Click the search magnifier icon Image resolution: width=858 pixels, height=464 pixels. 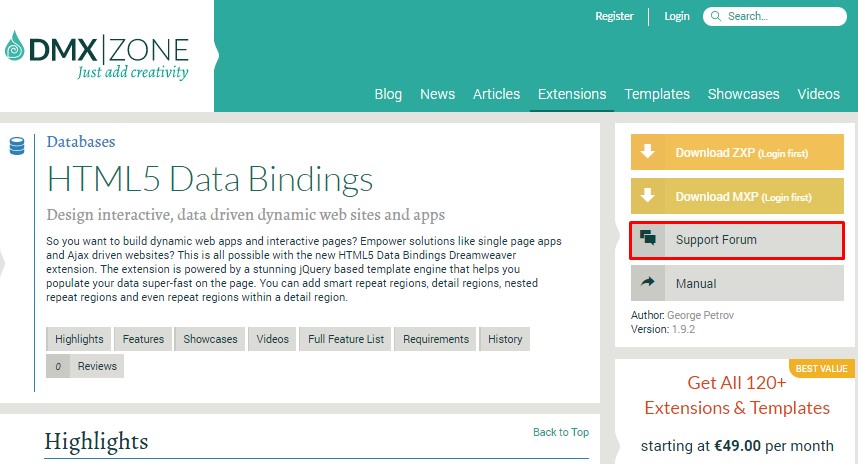(x=715, y=16)
